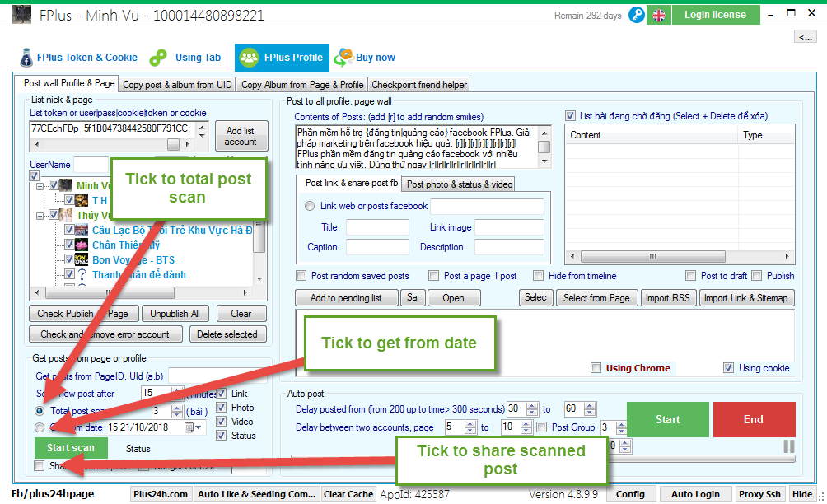Click Add list account button
The height and width of the screenshot is (504, 827).
(x=241, y=136)
